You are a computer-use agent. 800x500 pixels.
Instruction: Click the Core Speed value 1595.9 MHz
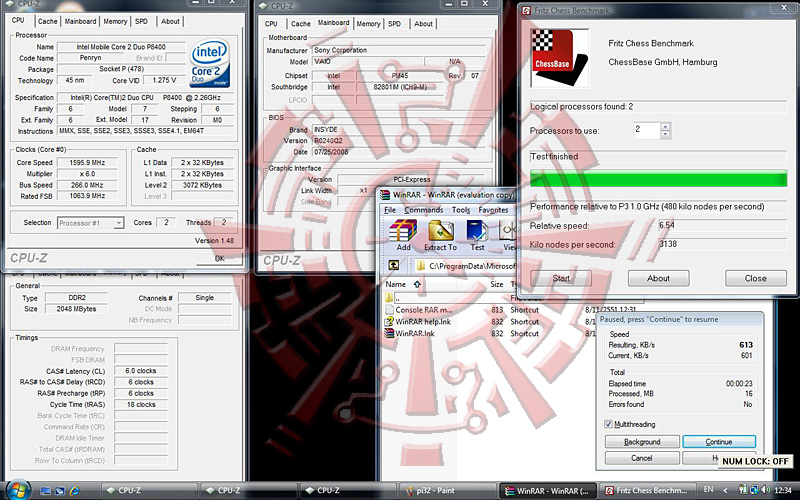[x=87, y=163]
